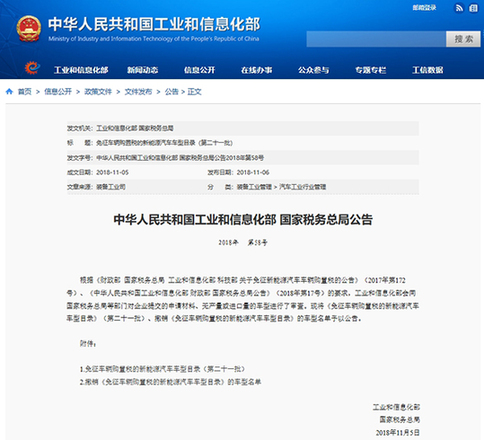The width and height of the screenshot is (484, 440).
Task: Click the orange gear logo in navigation bar
Action: click(x=32, y=68)
